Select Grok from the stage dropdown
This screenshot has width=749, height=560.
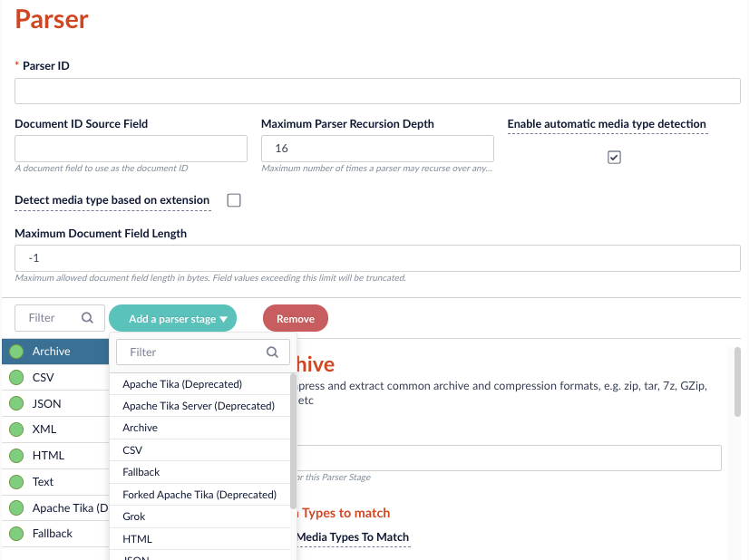click(x=200, y=517)
